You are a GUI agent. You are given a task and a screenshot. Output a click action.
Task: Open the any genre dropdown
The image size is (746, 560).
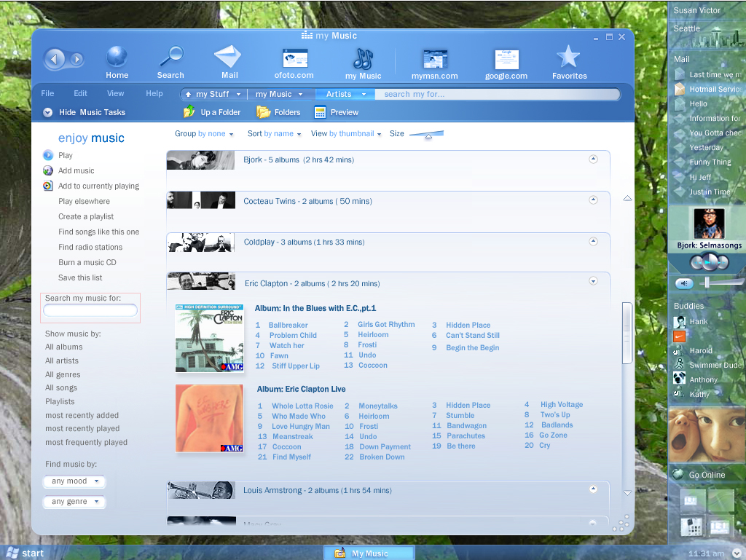(74, 502)
